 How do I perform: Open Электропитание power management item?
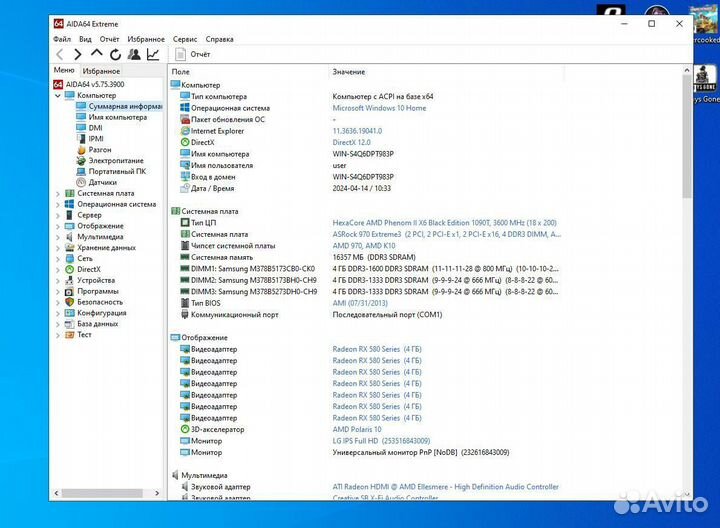click(x=115, y=160)
